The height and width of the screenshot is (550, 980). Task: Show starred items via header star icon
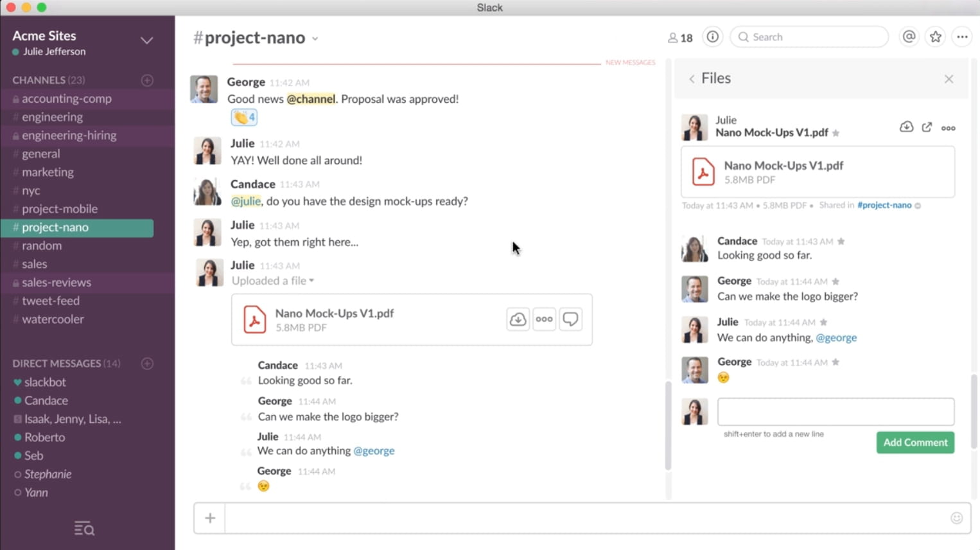[935, 37]
